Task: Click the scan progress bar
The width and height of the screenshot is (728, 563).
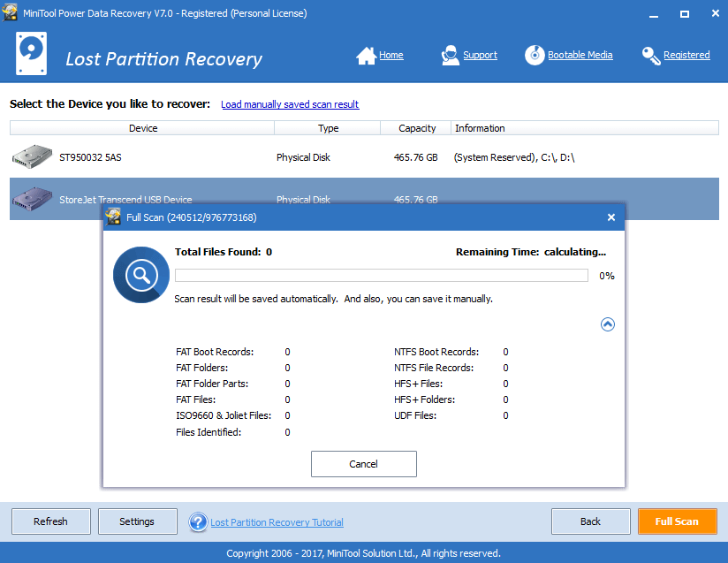Action: (382, 275)
